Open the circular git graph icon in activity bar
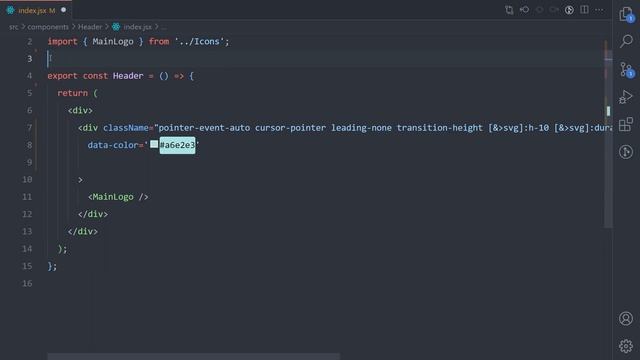 click(x=626, y=152)
